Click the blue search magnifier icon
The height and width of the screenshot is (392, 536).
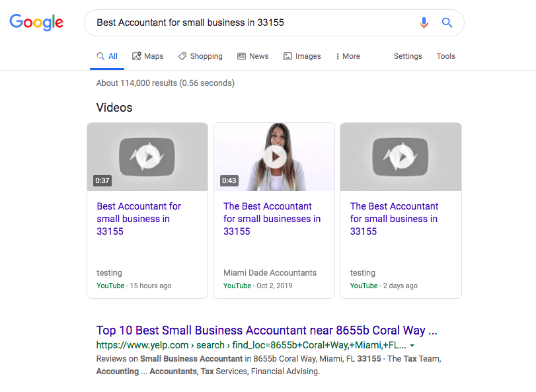pos(447,22)
